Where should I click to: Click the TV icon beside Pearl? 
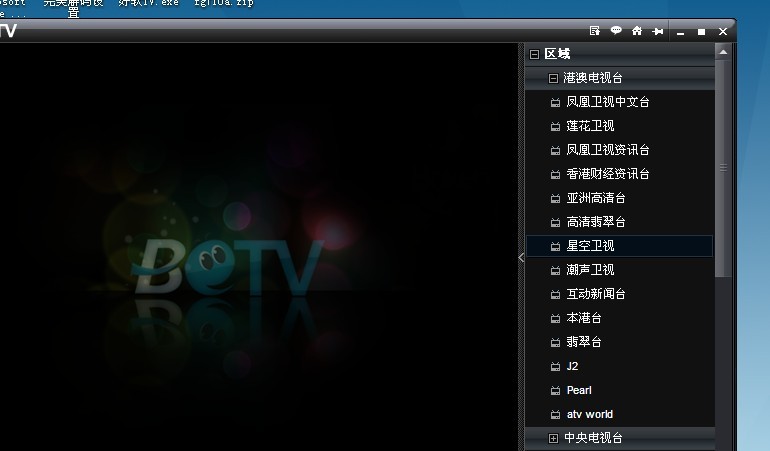pos(556,390)
